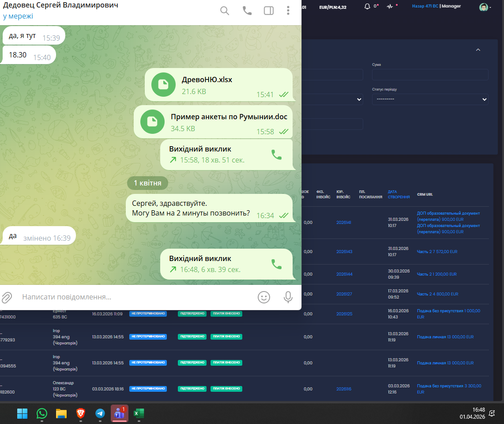Open invoice link 2026125
Screen dimensions: 504x424
tap(344, 314)
